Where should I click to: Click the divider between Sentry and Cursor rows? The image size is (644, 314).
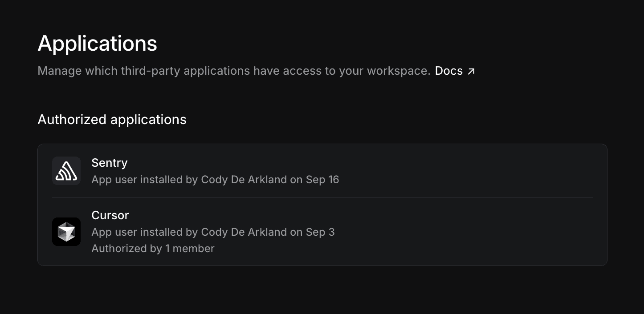(x=322, y=196)
